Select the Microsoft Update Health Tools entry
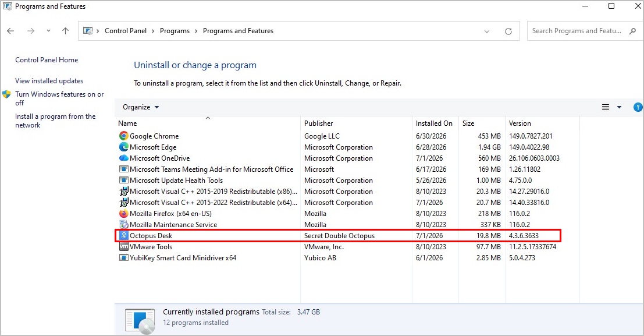The width and height of the screenshot is (644, 336). 176,181
